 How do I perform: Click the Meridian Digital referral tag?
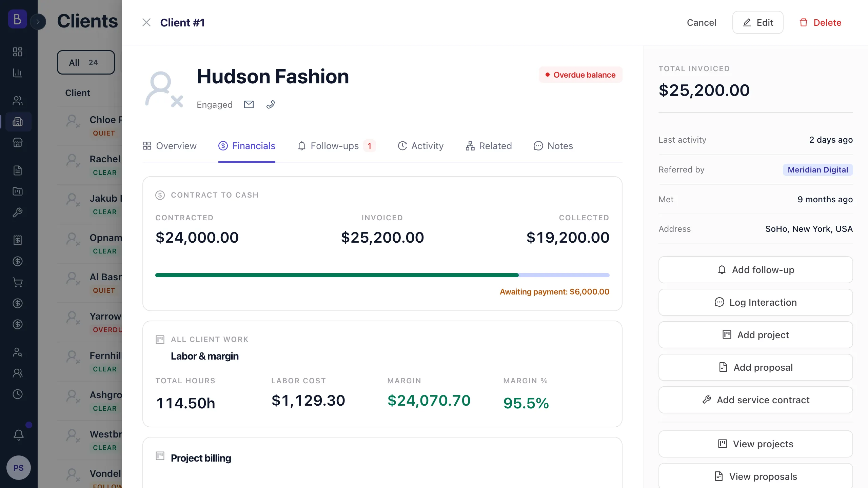[x=818, y=170]
